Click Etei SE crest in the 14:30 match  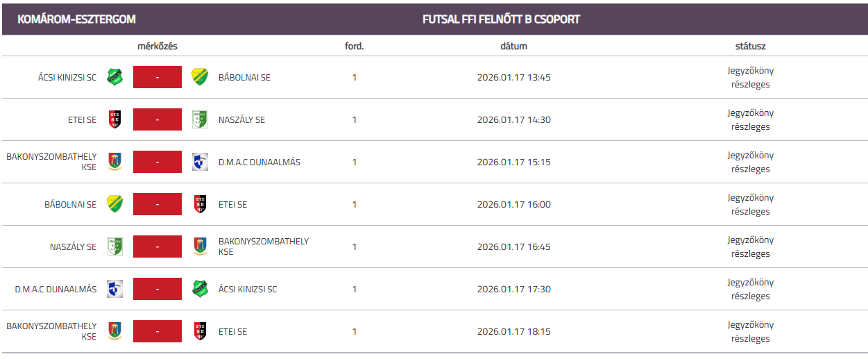pos(114,119)
